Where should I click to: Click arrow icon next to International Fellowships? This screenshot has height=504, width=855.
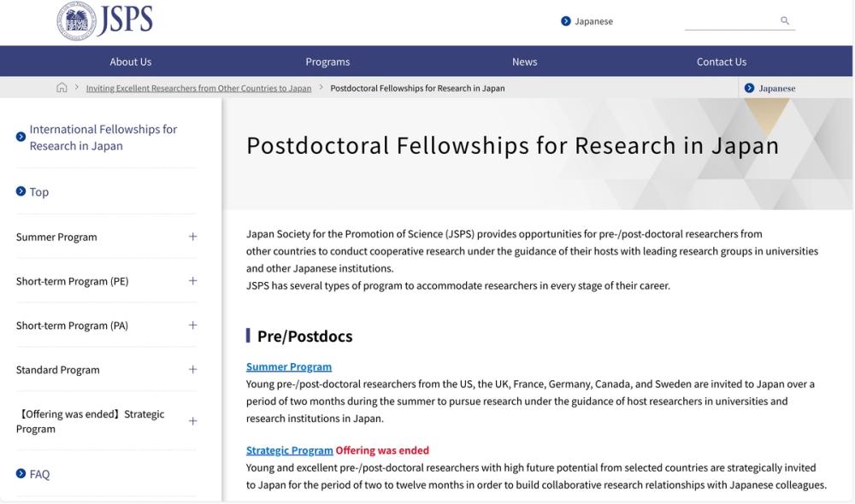[x=21, y=137]
